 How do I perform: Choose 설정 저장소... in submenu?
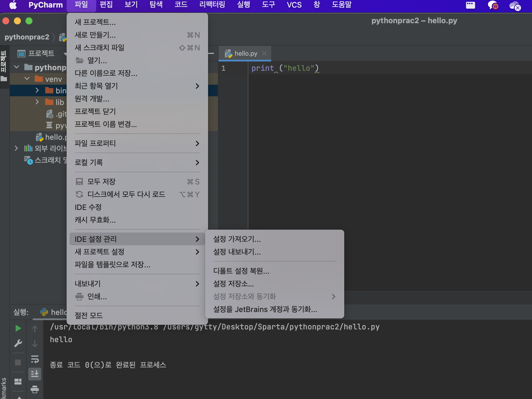coord(274,284)
